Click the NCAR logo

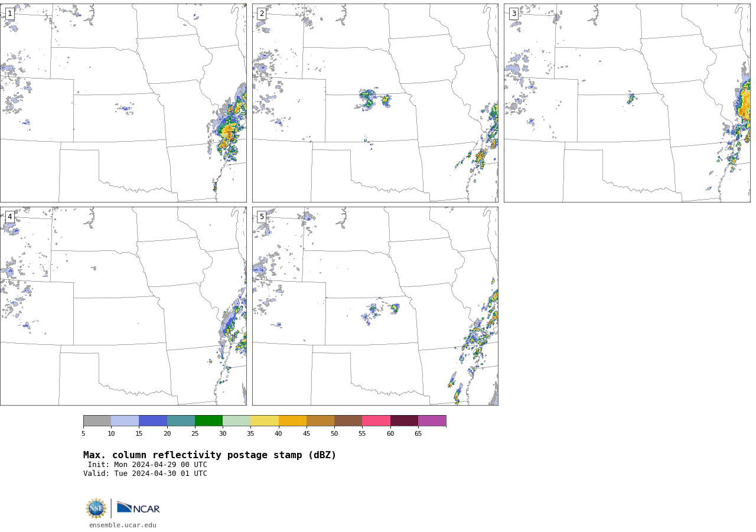click(138, 508)
